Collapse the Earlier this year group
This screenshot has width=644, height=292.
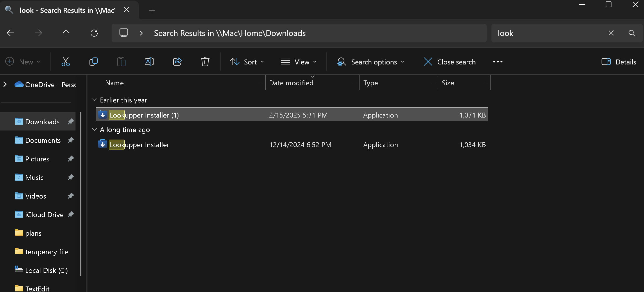[94, 100]
